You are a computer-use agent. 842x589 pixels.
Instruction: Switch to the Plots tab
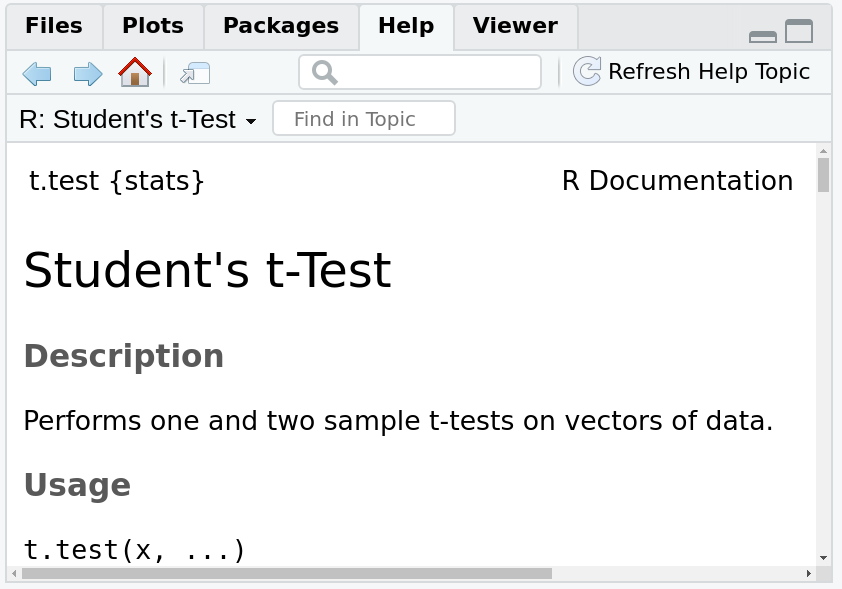click(x=152, y=27)
